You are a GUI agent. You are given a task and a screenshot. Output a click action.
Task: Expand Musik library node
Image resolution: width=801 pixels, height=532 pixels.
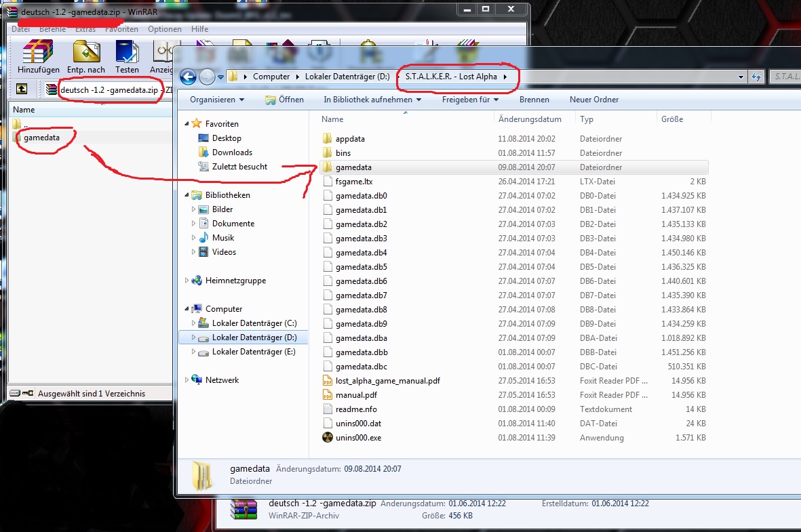click(x=193, y=238)
